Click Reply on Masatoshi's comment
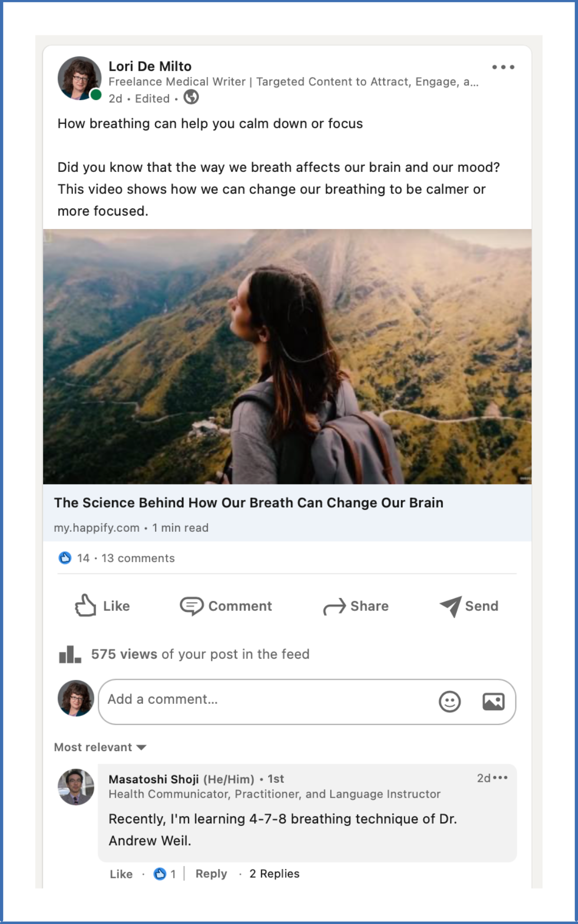Image resolution: width=578 pixels, height=924 pixels. [211, 874]
